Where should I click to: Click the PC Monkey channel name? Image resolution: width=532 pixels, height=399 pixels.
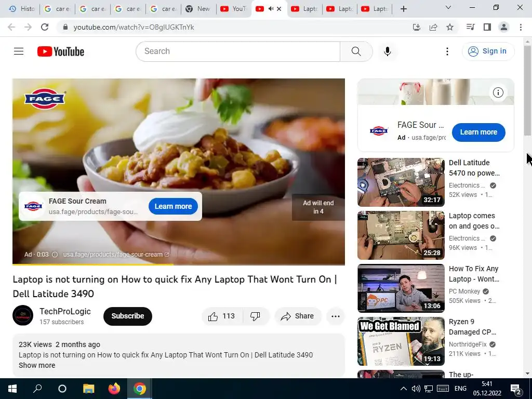coord(464,291)
